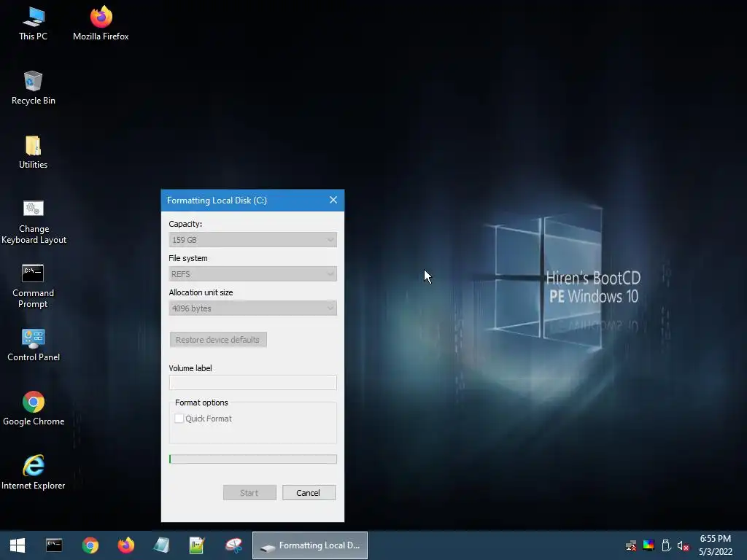The height and width of the screenshot is (560, 747).
Task: Click the Cancel button in format dialog
Action: (x=309, y=493)
